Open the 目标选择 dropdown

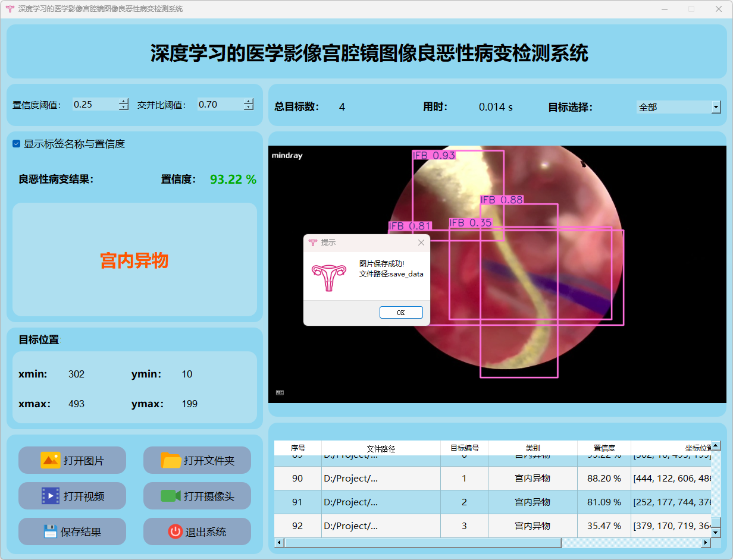pyautogui.click(x=716, y=108)
